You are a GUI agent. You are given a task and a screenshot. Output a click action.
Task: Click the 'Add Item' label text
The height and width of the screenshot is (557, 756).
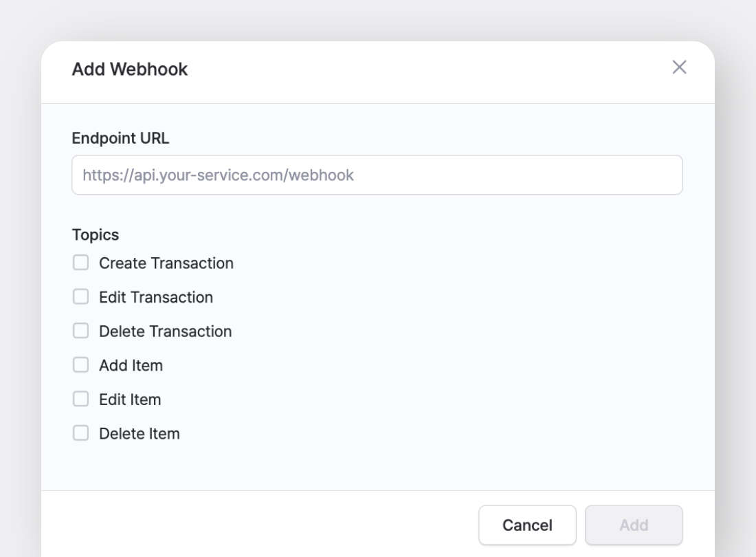pos(131,365)
